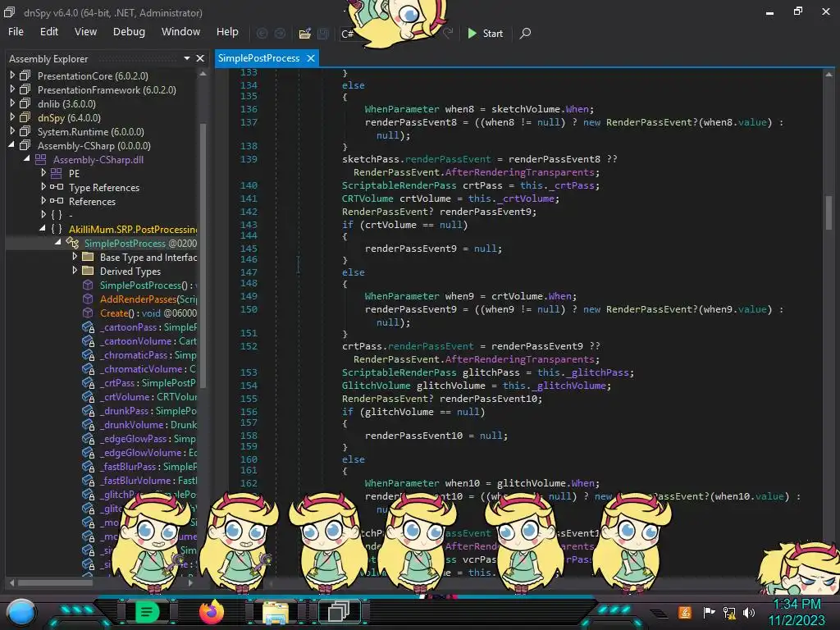
Task: Expand the PresentationFramework (6.0.2.0) node
Action: (x=12, y=89)
